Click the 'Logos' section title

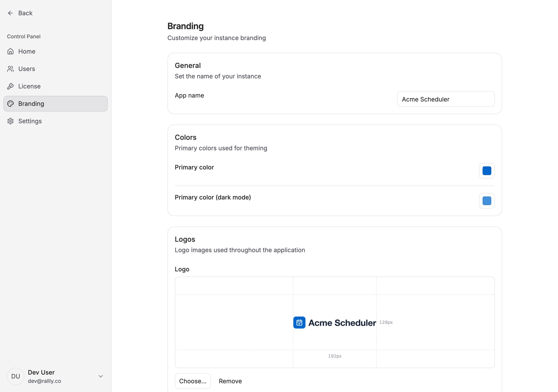185,240
